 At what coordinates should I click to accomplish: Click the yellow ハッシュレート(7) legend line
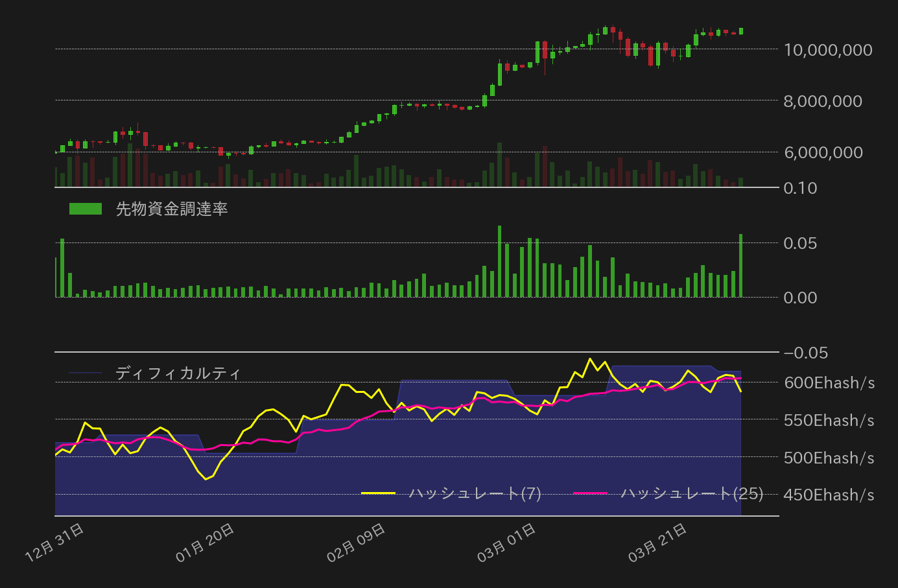pyautogui.click(x=378, y=493)
